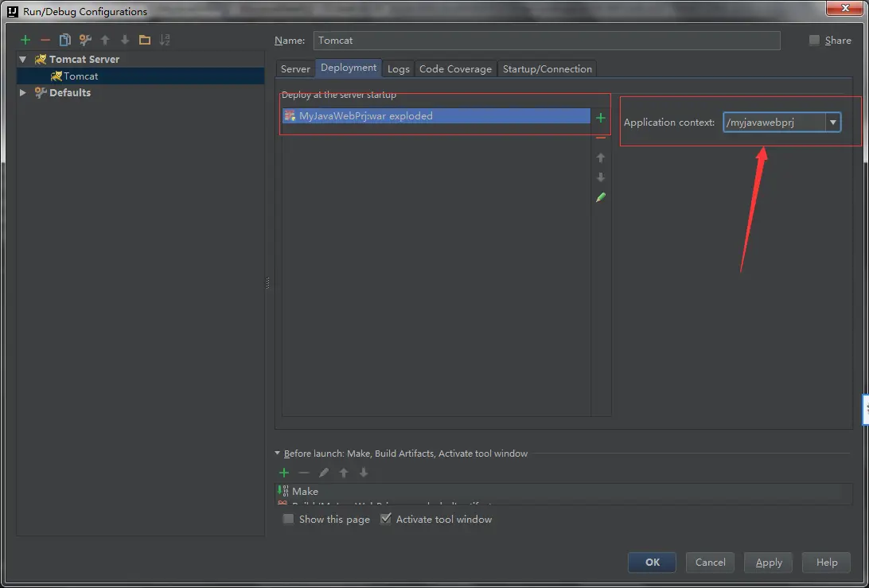Move deployment artifact down arrow
This screenshot has width=869, height=588.
coord(601,178)
